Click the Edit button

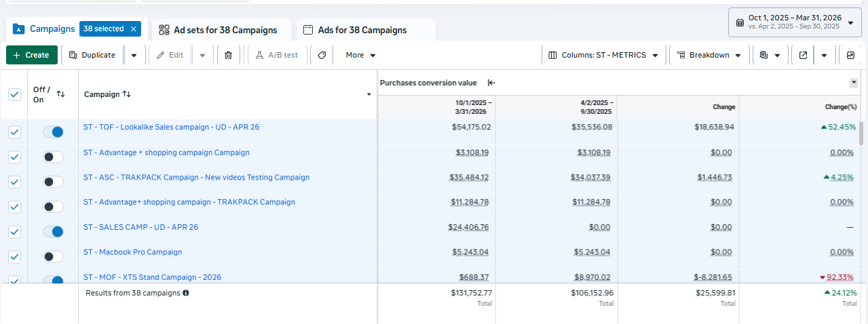[x=170, y=56]
